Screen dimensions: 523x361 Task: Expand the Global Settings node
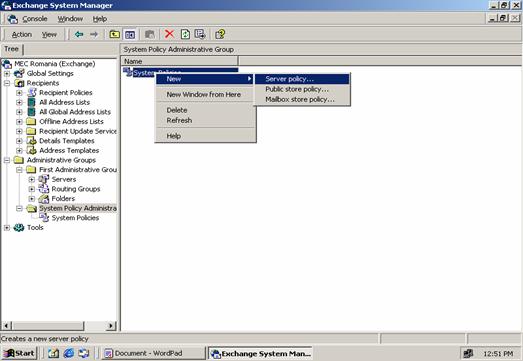click(7, 73)
